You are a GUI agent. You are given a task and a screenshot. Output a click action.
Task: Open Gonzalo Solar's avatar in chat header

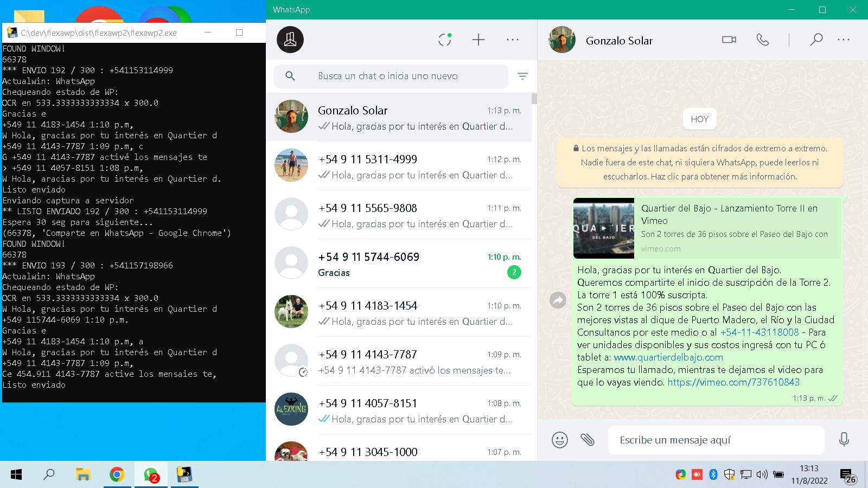(562, 40)
